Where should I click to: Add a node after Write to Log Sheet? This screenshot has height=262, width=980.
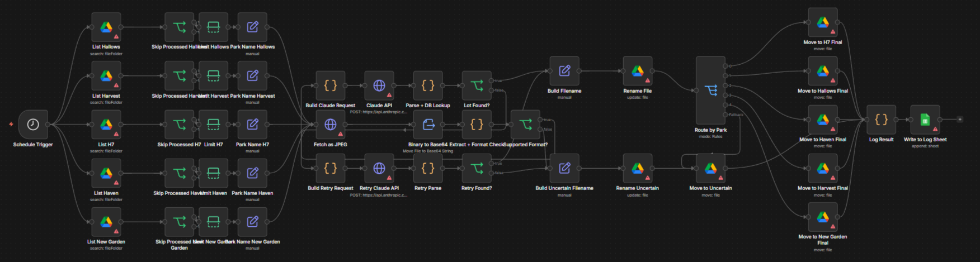[960, 120]
